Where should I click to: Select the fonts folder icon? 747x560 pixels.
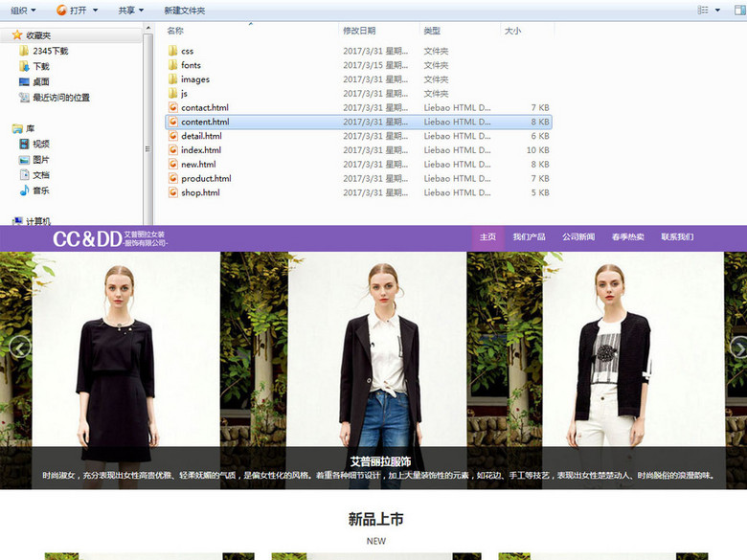(173, 65)
